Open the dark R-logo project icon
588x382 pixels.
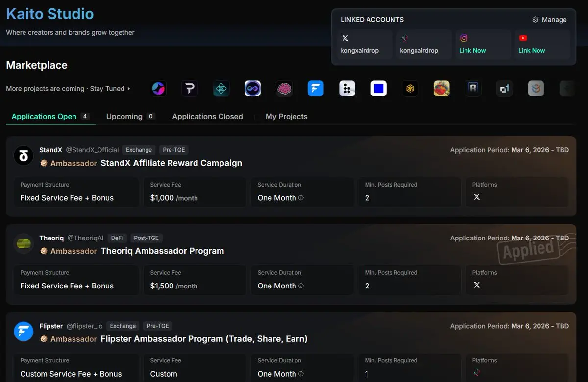click(x=473, y=89)
